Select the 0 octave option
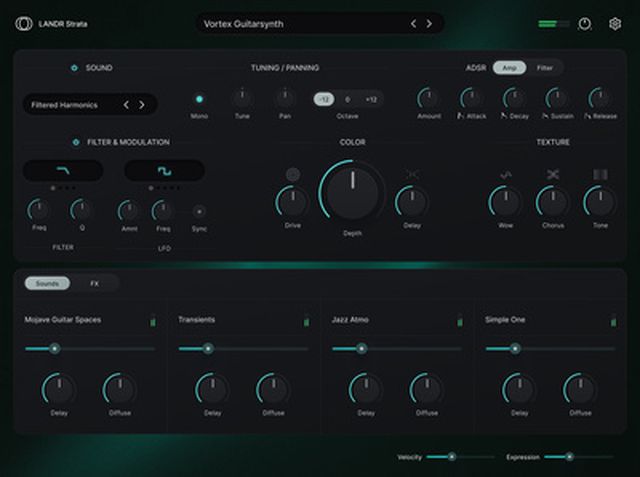Viewport: 640px width, 477px height. click(x=347, y=99)
